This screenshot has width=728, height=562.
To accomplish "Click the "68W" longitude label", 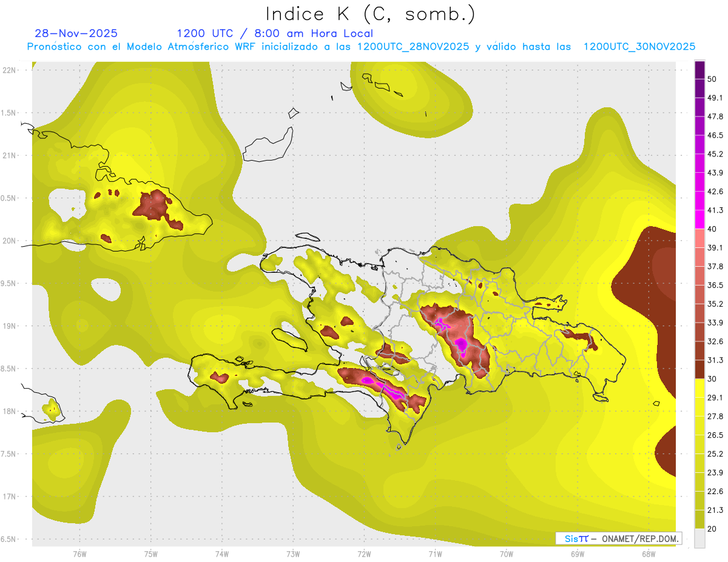I will click(649, 554).
